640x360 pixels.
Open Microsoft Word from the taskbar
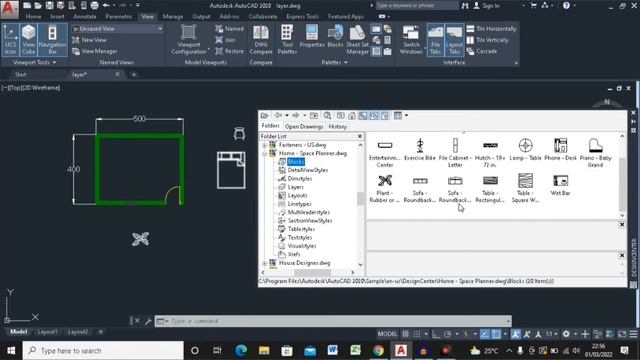click(332, 351)
